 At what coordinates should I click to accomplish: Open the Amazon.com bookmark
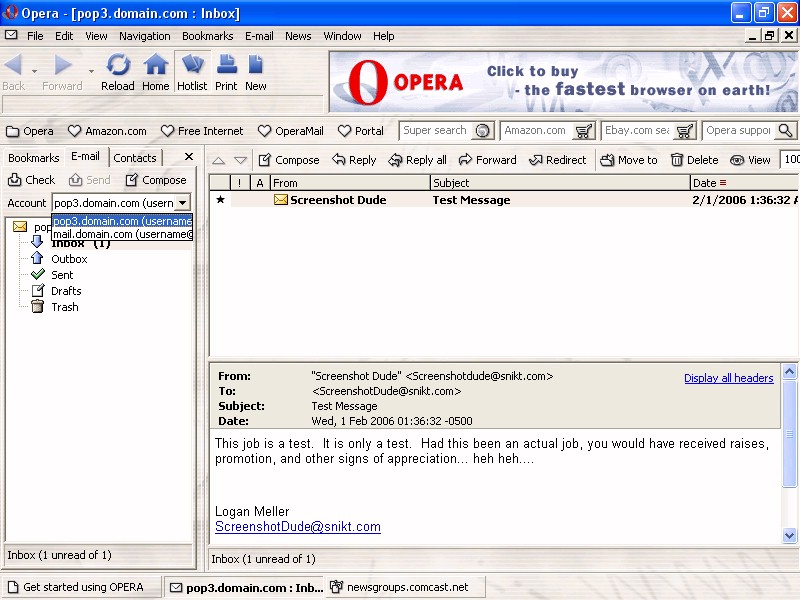[107, 131]
